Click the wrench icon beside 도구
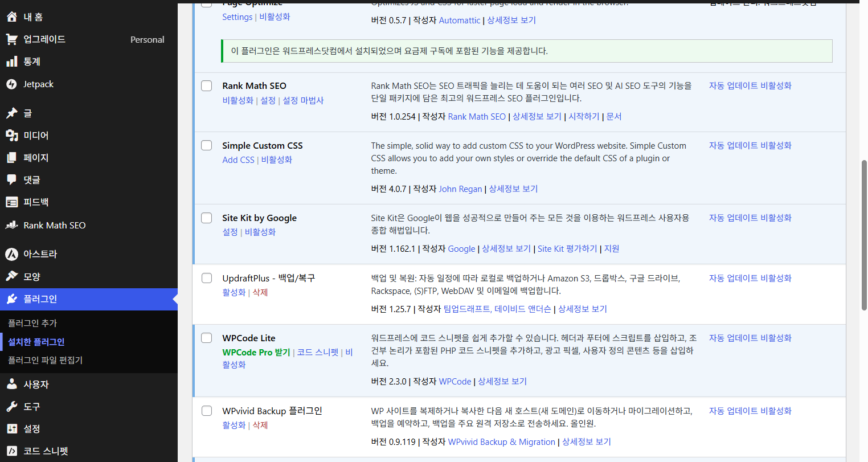The height and width of the screenshot is (462, 868). pos(11,407)
